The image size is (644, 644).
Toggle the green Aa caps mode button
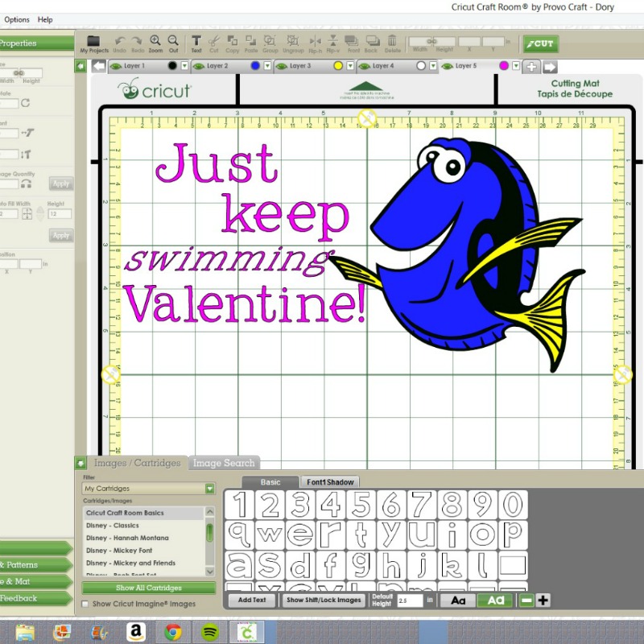click(495, 601)
